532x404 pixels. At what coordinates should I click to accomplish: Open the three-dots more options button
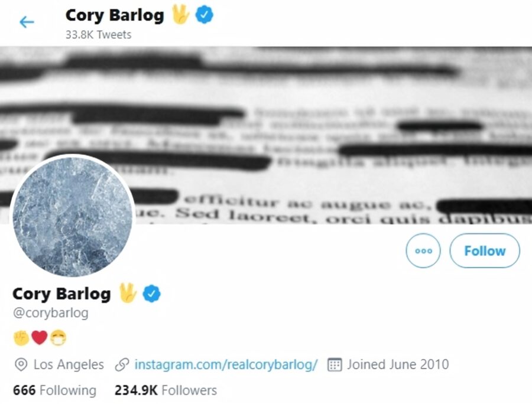(423, 251)
